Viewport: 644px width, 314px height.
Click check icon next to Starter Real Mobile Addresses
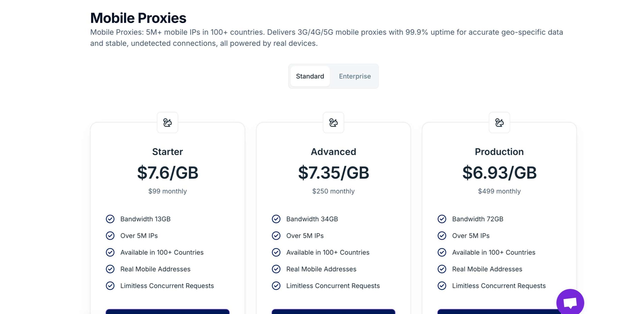[x=110, y=269]
